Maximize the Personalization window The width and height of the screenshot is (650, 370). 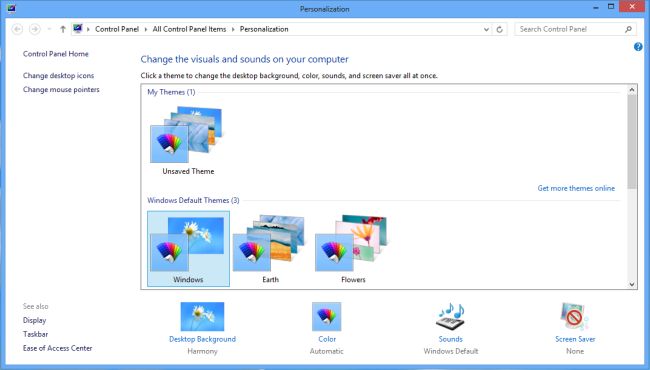click(611, 7)
